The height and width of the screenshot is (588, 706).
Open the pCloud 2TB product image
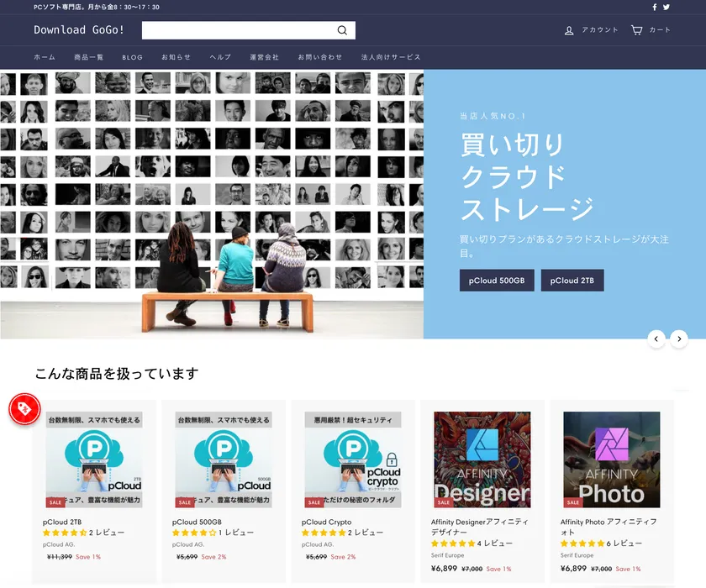[94, 459]
